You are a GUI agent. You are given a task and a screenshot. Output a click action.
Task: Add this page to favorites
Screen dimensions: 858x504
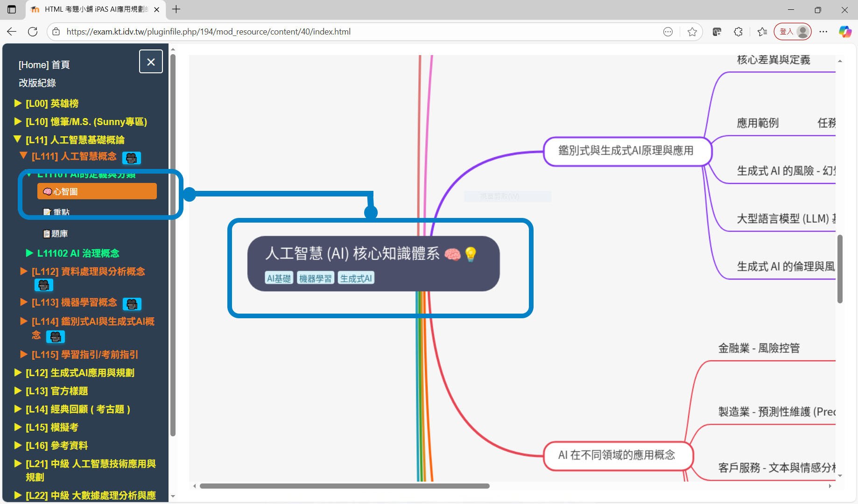click(x=692, y=32)
